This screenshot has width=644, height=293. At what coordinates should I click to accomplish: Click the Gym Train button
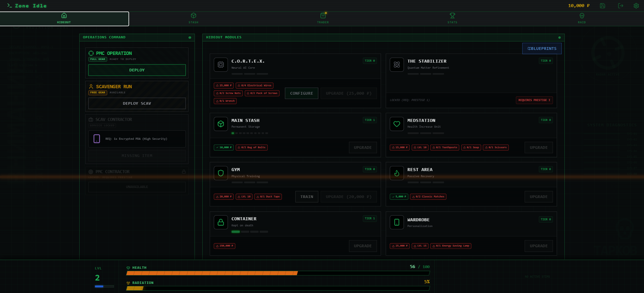pos(307,197)
